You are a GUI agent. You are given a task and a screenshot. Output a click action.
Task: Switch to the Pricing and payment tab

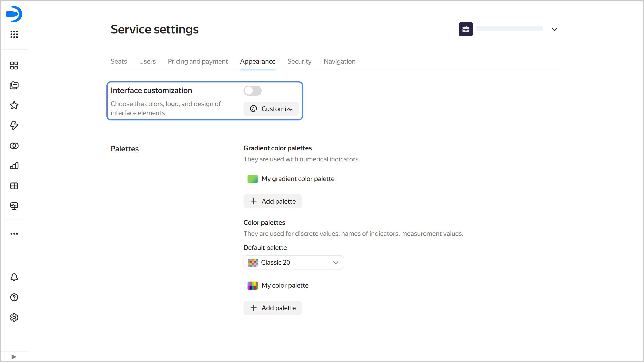(x=198, y=61)
